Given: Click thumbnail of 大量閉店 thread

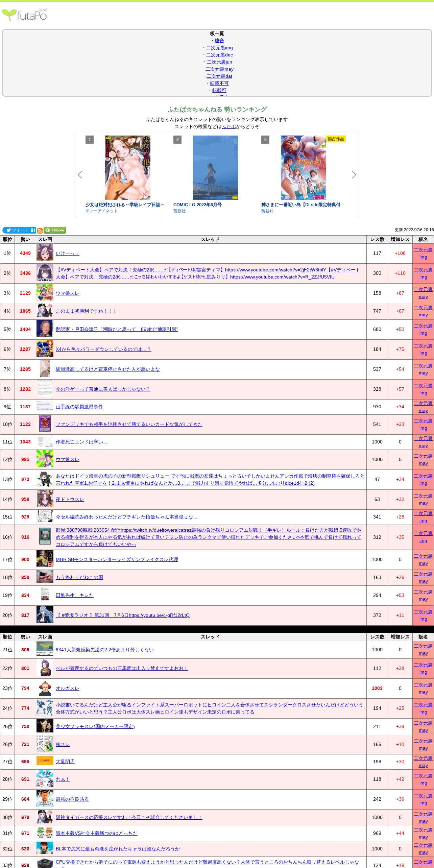Looking at the screenshot, I should pos(45,761).
